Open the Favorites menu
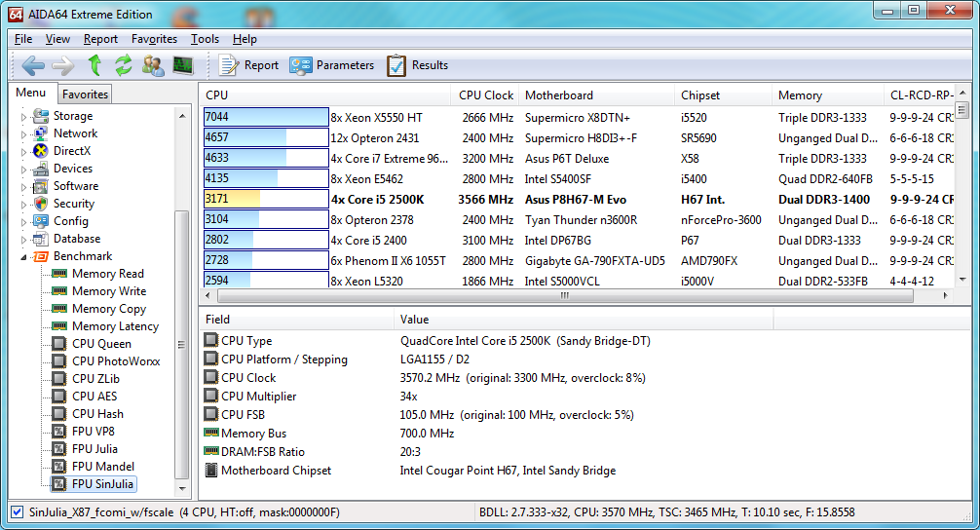This screenshot has height=530, width=980. 154,39
